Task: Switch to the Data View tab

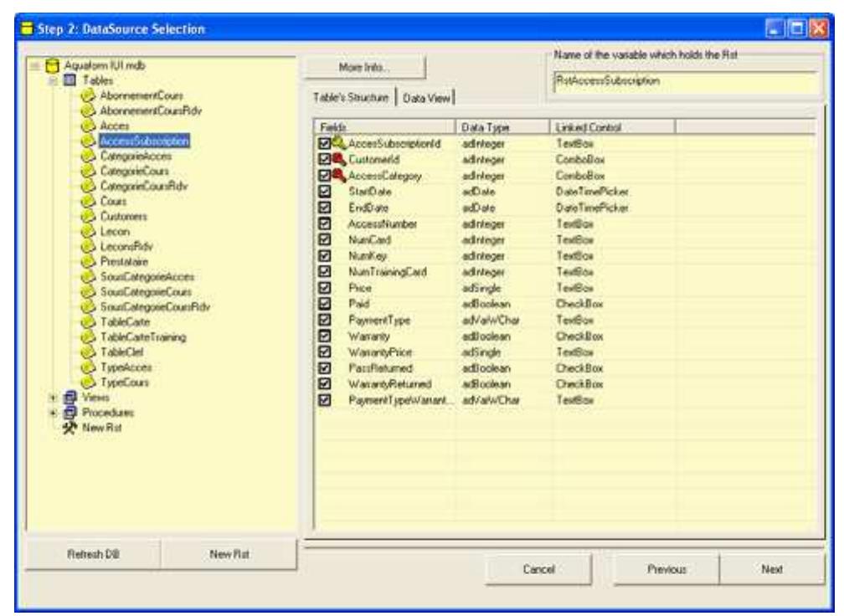Action: pos(426,98)
